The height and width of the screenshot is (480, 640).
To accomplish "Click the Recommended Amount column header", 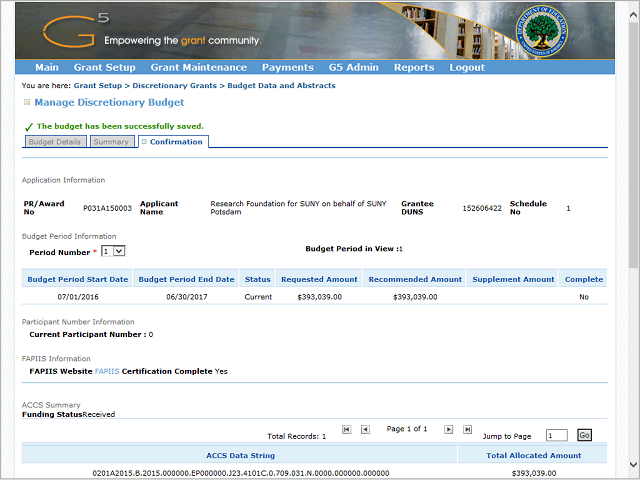I will [415, 280].
